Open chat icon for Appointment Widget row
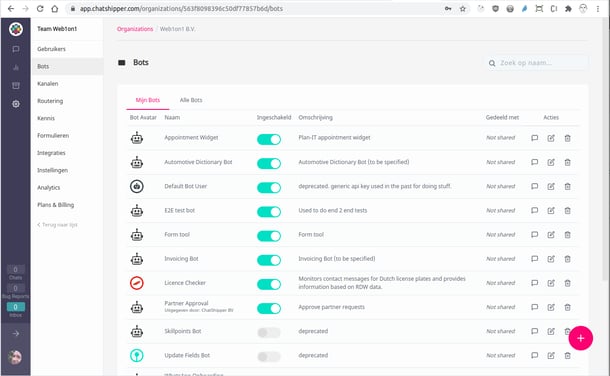Viewport: 610px width, 376px height. click(x=535, y=138)
